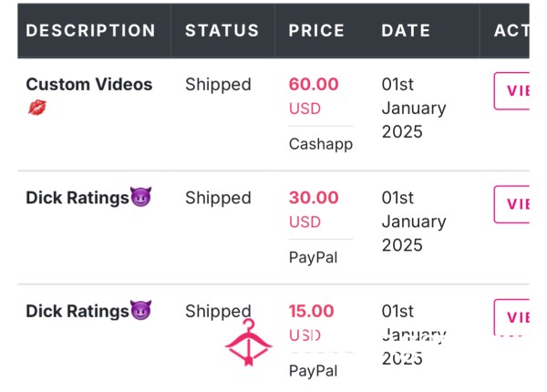Click the date of the Custom Videos order
The image size is (547, 392).
414,108
